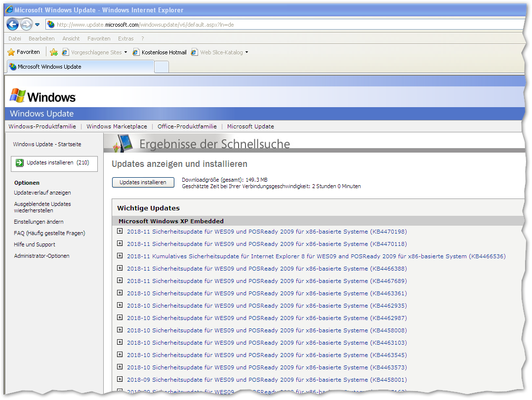Expand update KB4470198 details
Screen dimensions: 532x400
tap(120, 231)
